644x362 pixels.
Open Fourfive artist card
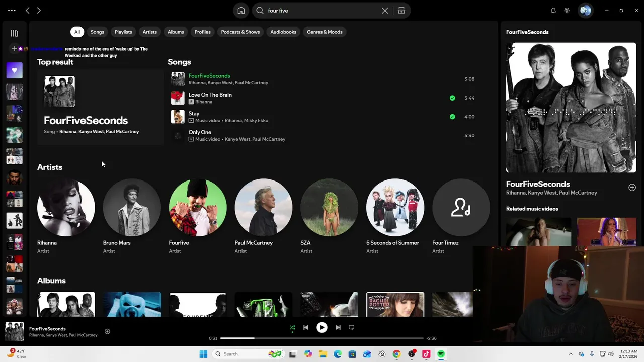tap(198, 216)
